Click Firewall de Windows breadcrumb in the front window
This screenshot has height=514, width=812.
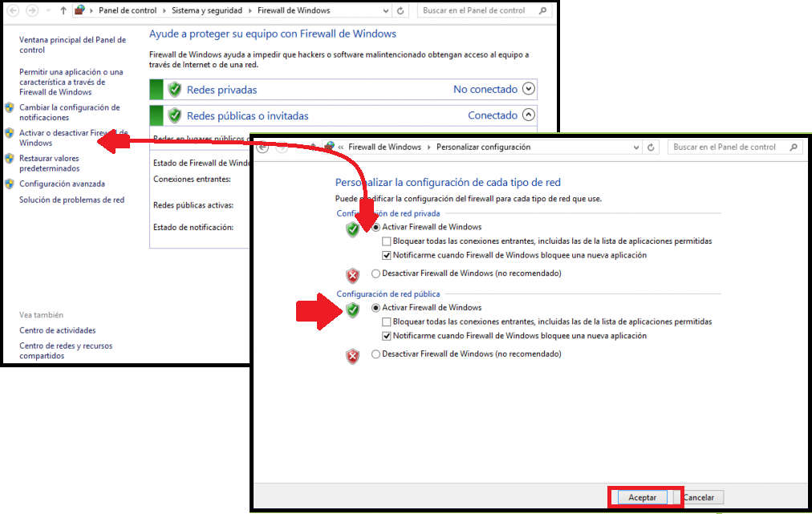[385, 147]
